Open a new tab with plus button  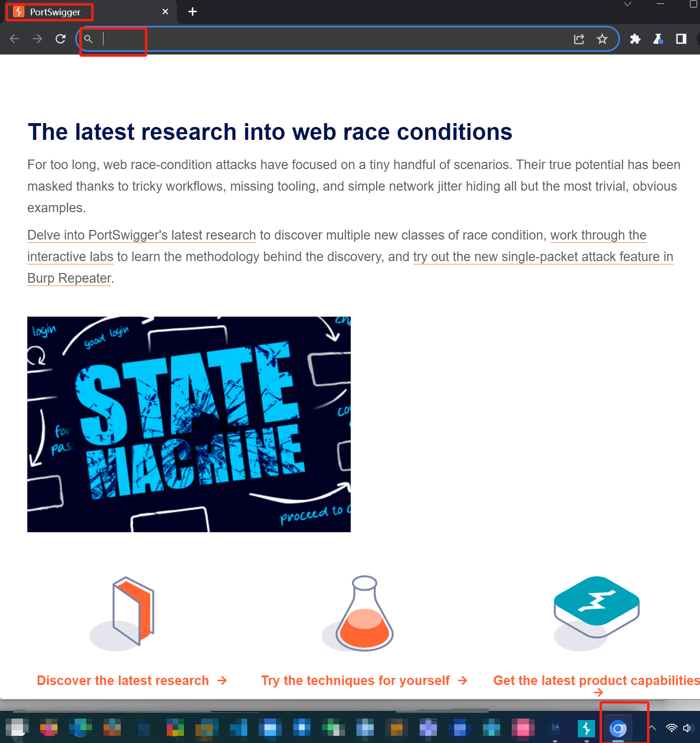pyautogui.click(x=193, y=12)
